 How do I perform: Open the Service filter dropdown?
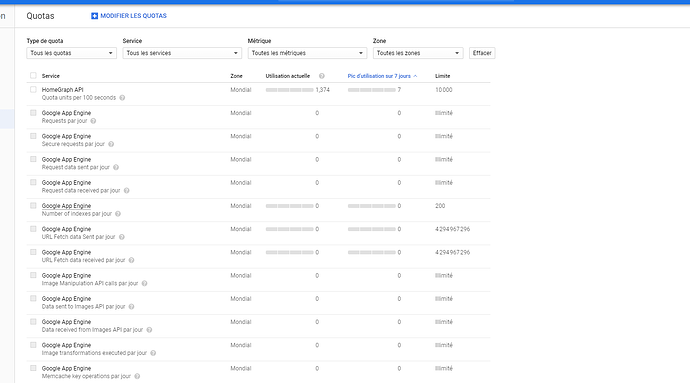(x=182, y=53)
